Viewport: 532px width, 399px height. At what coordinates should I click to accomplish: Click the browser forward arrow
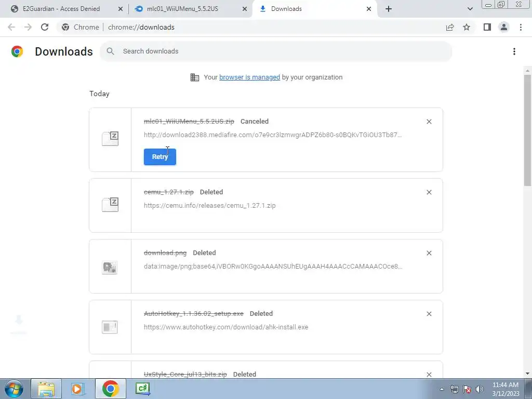28,27
